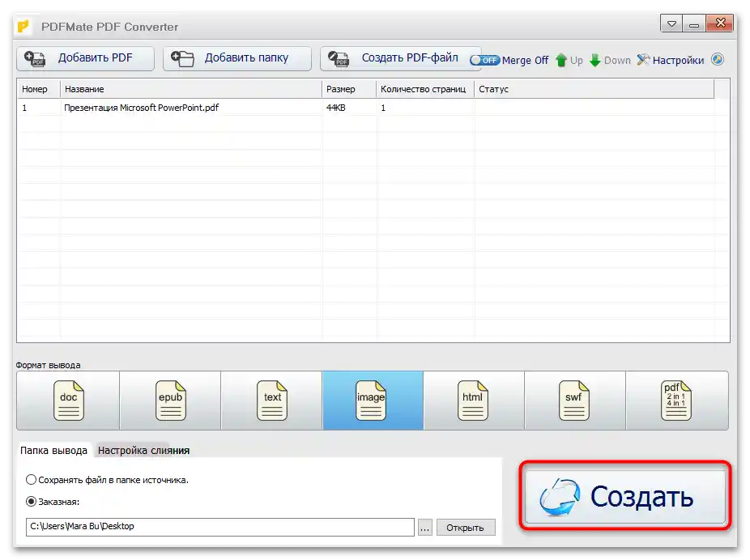Toggle the Merge Off switch
Screen dimensions: 750x560
[x=485, y=60]
